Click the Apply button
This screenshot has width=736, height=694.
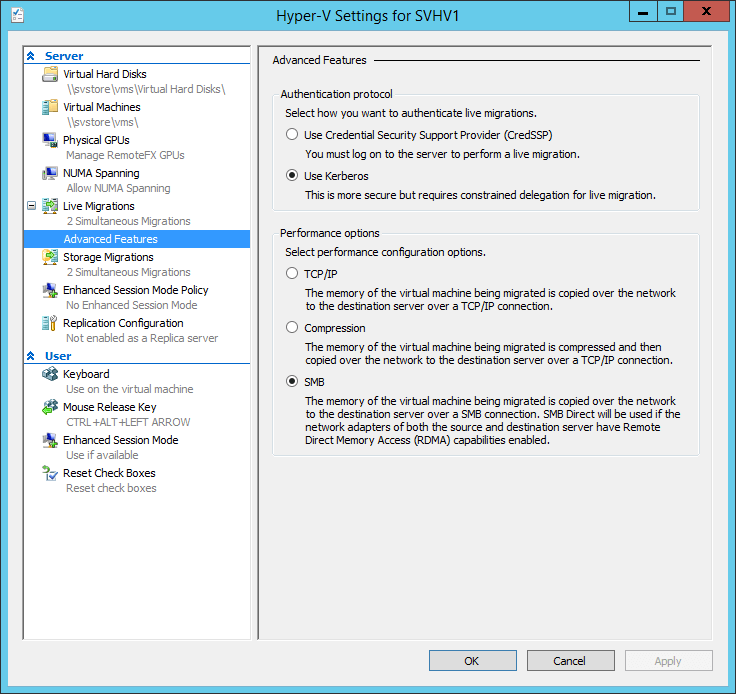coord(668,660)
